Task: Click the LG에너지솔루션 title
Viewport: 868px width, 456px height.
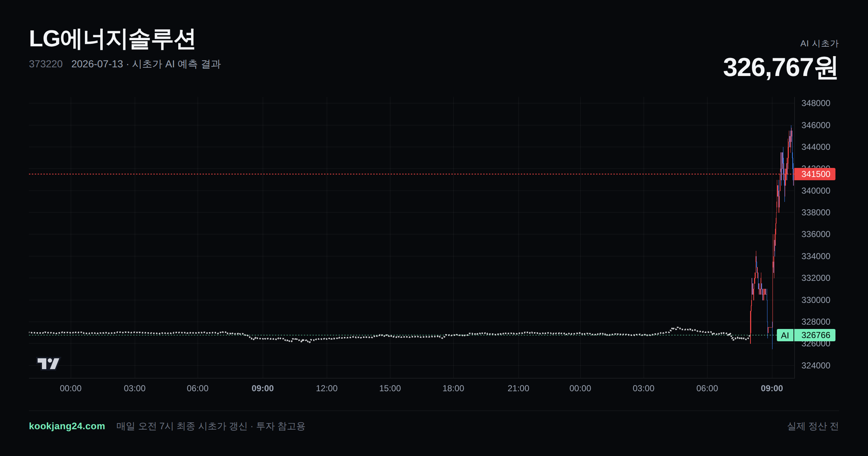Action: pyautogui.click(x=112, y=39)
